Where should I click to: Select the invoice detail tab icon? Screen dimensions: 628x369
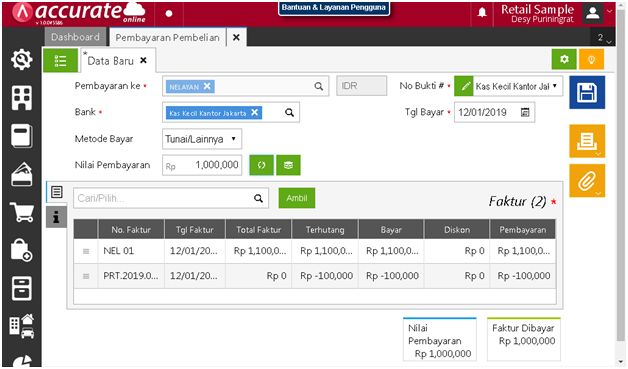(x=56, y=192)
